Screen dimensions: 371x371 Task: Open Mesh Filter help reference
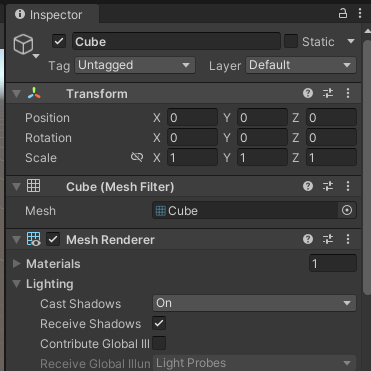308,186
